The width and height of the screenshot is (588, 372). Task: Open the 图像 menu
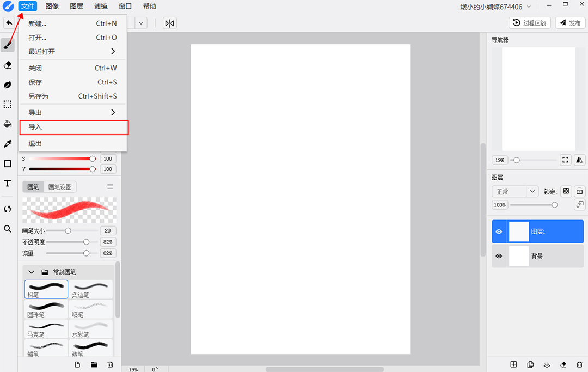pos(52,7)
